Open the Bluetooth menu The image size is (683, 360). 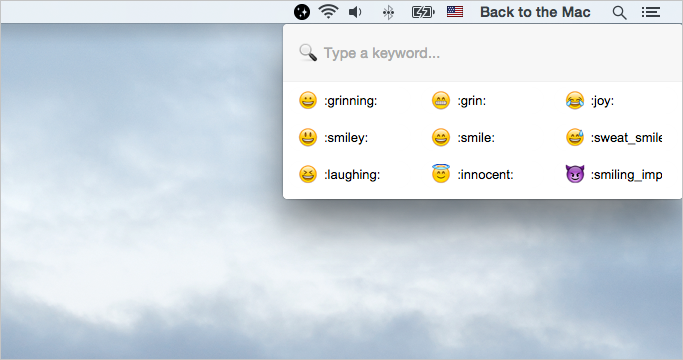coord(388,12)
